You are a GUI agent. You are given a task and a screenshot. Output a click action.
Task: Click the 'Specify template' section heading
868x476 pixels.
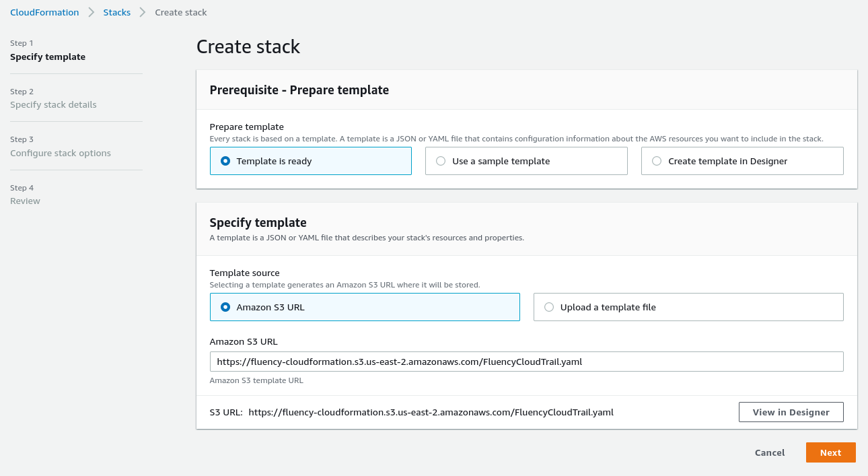tap(258, 222)
